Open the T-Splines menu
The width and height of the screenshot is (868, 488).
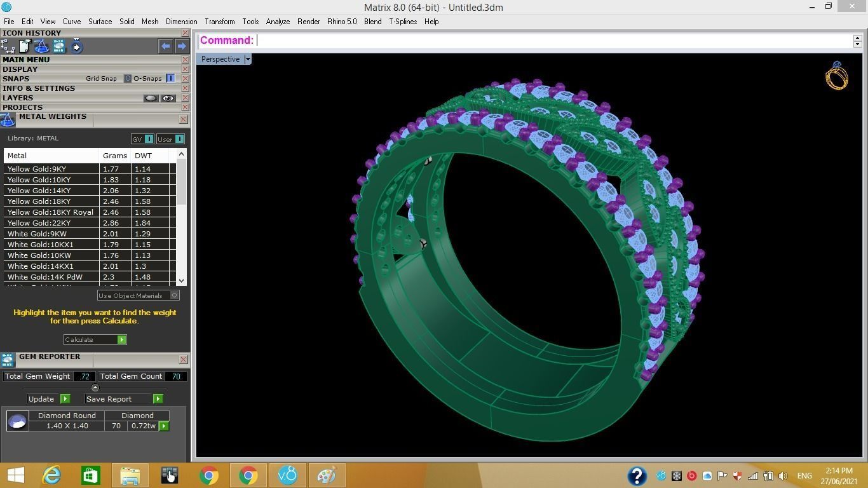tap(403, 22)
